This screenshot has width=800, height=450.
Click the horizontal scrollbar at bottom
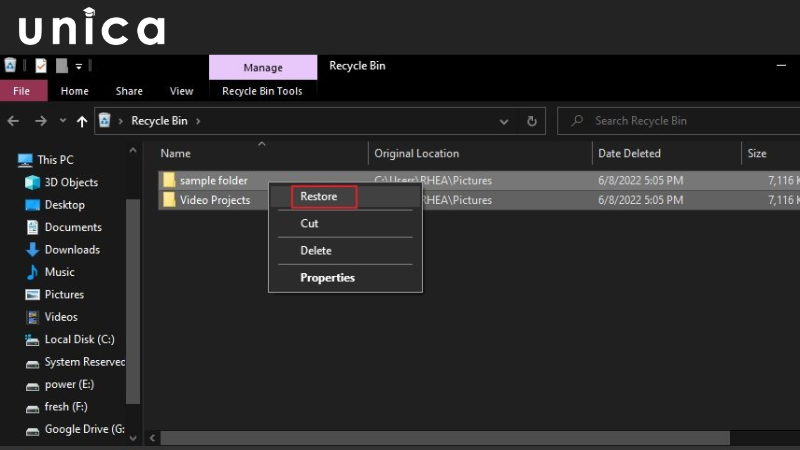coord(450,438)
